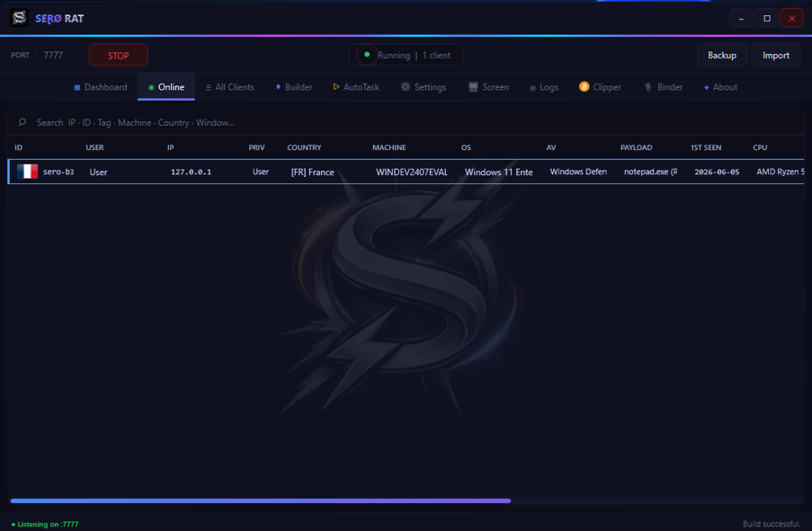The height and width of the screenshot is (531, 812).
Task: Click the 127.0.0.1 IP cell
Action: (192, 172)
